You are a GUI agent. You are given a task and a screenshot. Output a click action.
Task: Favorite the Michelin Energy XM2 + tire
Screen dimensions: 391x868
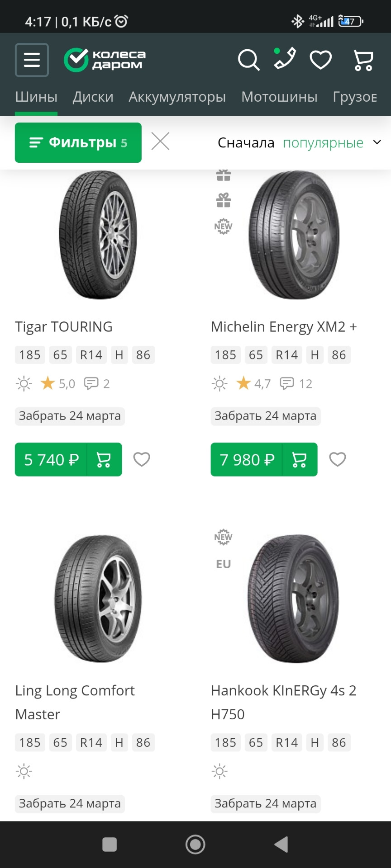coord(337,459)
